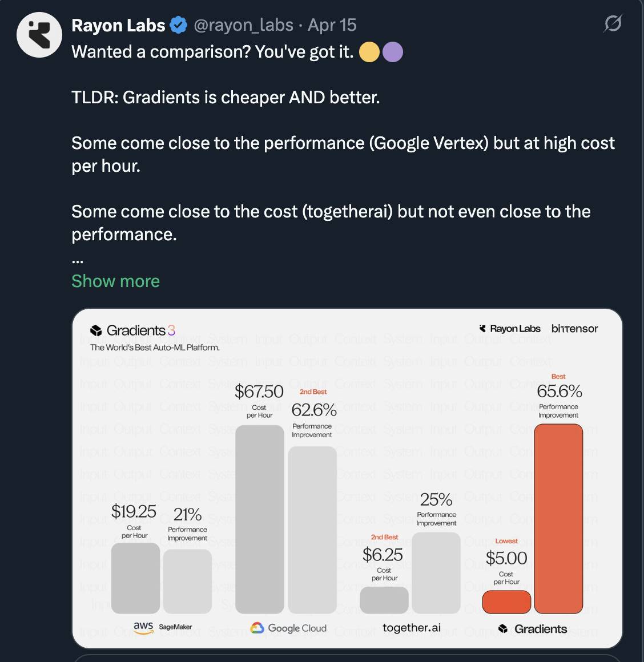Click the purple circle emoji
The height and width of the screenshot is (662, 644).
(x=393, y=52)
